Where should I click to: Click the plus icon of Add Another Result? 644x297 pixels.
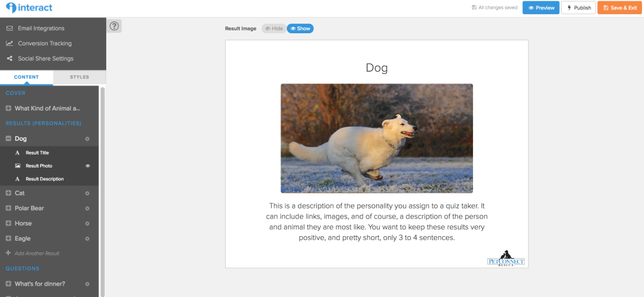tap(8, 253)
